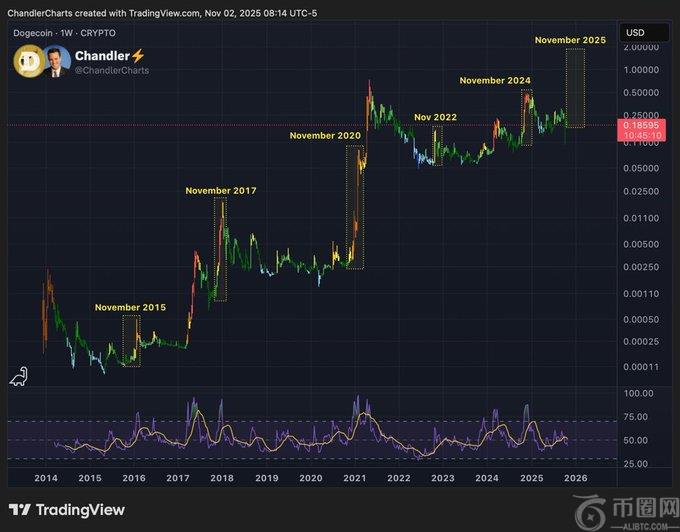Viewport: 680px width, 532px height.
Task: Click the Chandler name text
Action: [102, 55]
